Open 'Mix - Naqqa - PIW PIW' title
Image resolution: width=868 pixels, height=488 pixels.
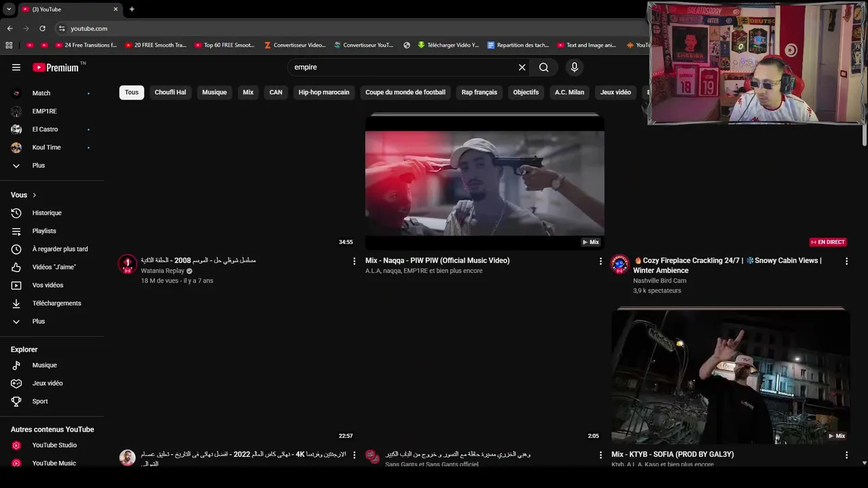click(437, 260)
